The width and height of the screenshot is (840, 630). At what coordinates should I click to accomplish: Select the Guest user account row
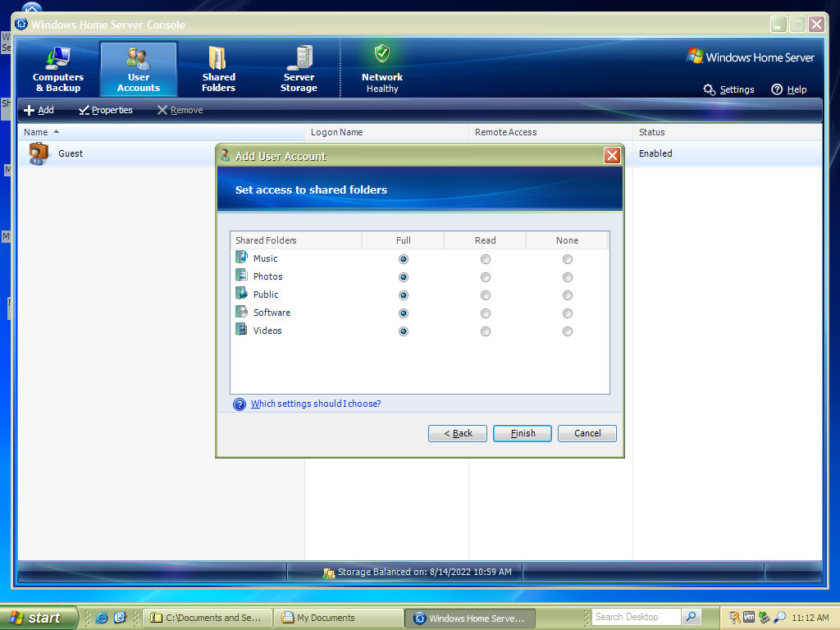[x=71, y=153]
